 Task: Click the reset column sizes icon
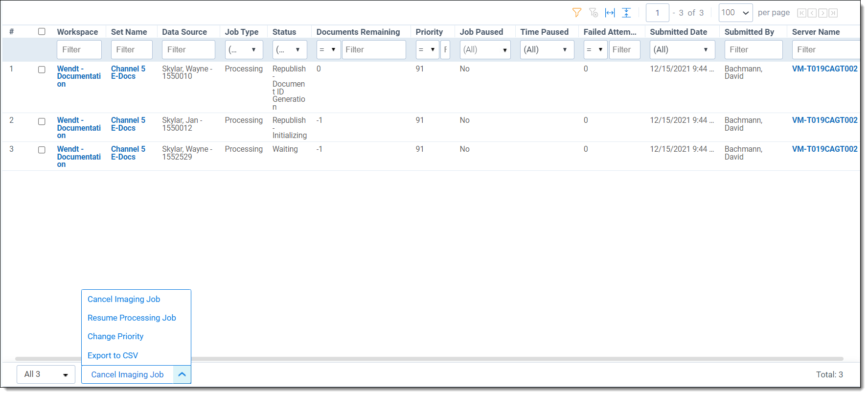pyautogui.click(x=610, y=13)
